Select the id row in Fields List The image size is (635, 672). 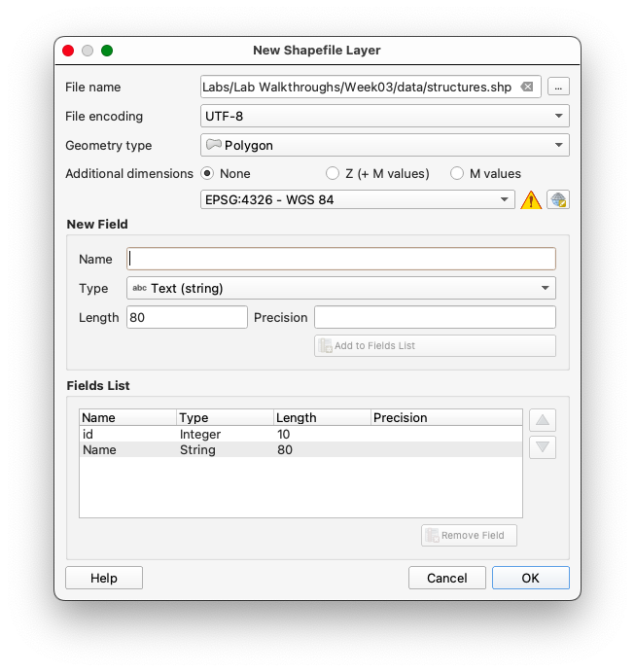tap(194, 434)
